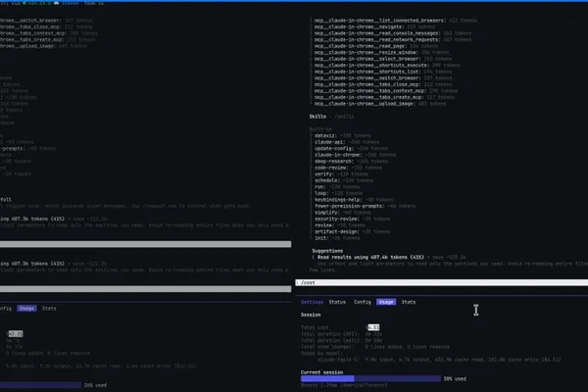
Task: Open the Status tab in right pane
Action: point(337,302)
